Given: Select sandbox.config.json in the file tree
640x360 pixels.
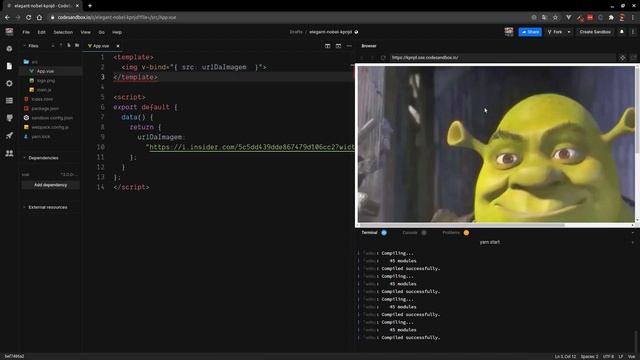Looking at the screenshot, I should 52,118.
